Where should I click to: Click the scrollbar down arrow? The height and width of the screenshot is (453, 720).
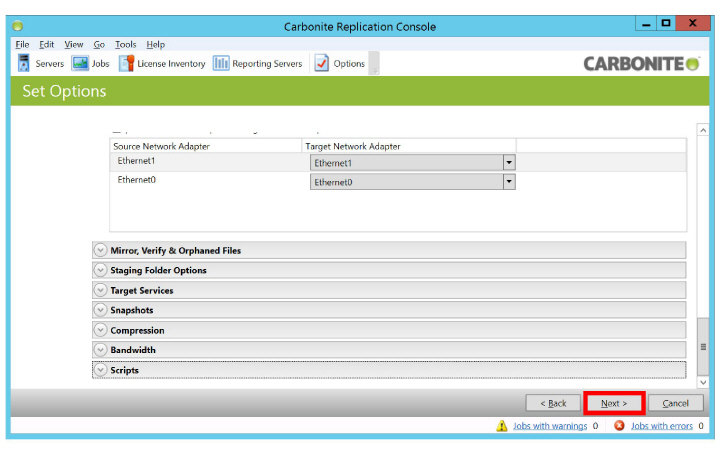coord(703,382)
